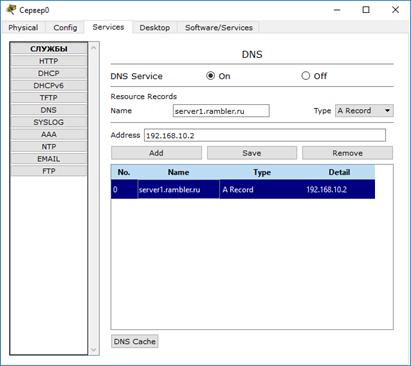Open the NTP service settings
The height and width of the screenshot is (366, 411).
(x=49, y=147)
